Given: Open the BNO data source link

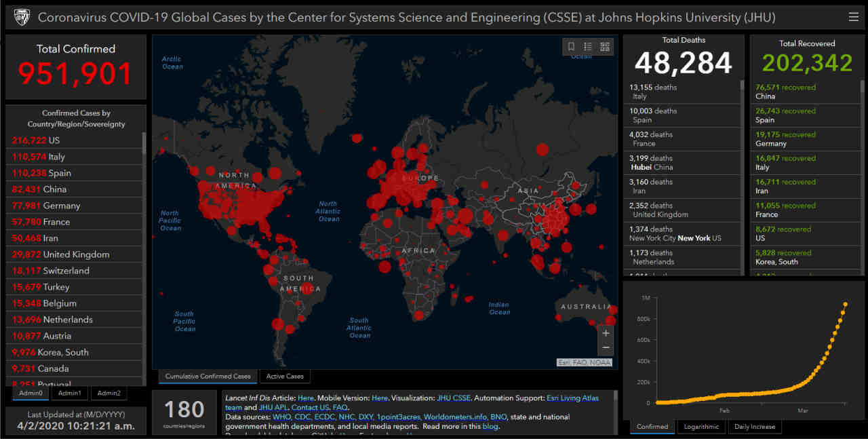Looking at the screenshot, I should (498, 417).
